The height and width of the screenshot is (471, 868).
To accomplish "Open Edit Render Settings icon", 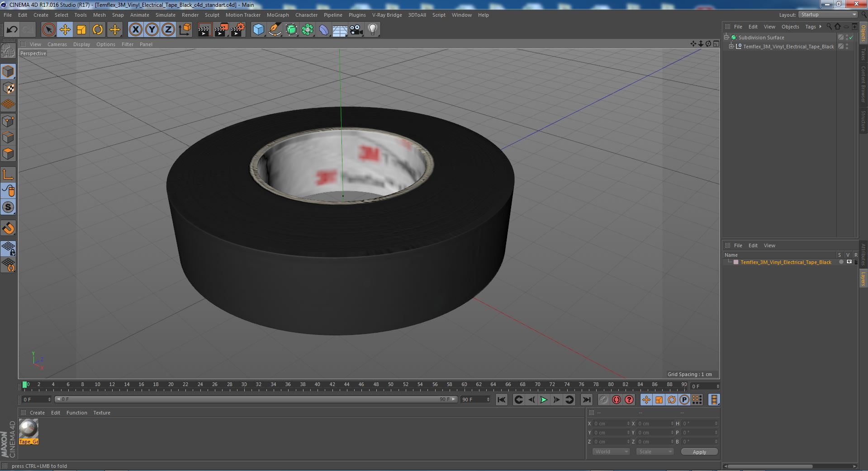I will click(237, 30).
